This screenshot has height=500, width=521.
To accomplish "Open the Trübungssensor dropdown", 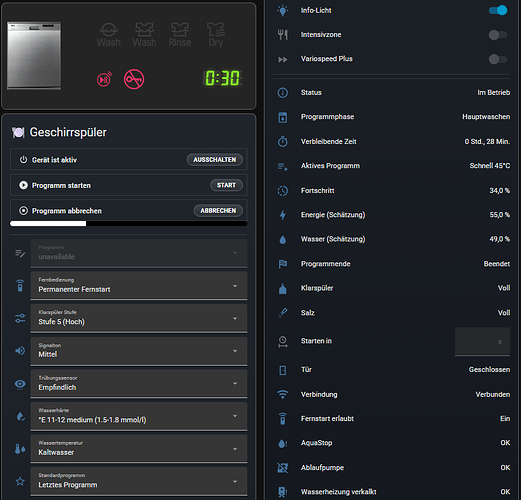I will [x=139, y=383].
